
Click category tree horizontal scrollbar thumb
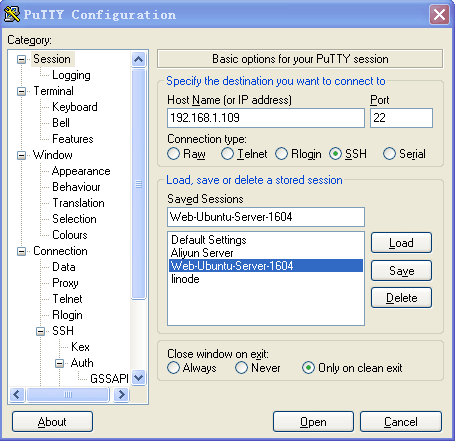[x=68, y=395]
